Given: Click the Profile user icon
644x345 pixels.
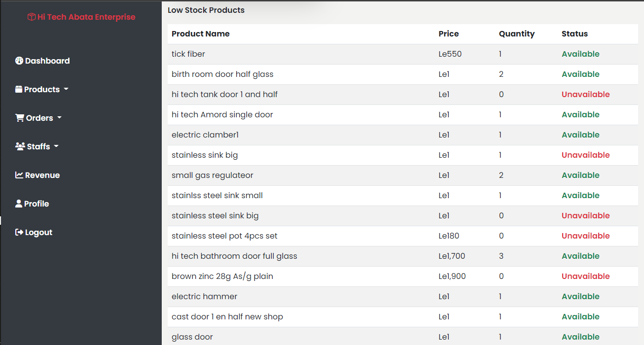Looking at the screenshot, I should coord(19,204).
